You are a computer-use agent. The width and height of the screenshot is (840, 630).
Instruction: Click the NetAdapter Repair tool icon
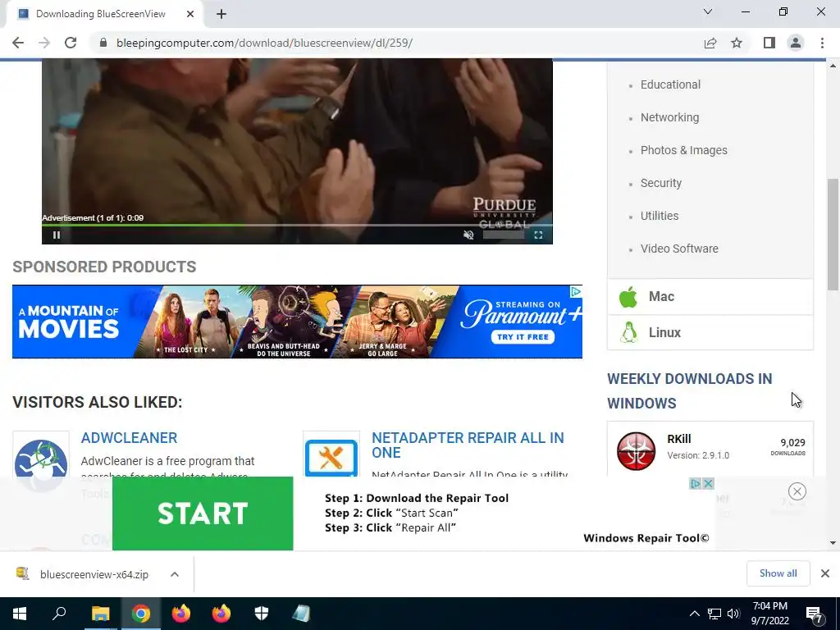pyautogui.click(x=331, y=456)
